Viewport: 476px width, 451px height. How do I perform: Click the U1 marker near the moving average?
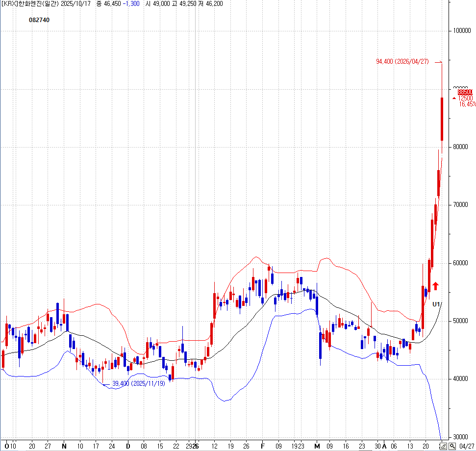click(436, 304)
